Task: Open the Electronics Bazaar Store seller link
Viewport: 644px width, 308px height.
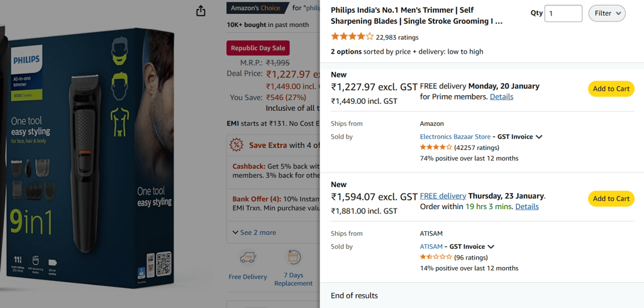Action: pos(455,137)
